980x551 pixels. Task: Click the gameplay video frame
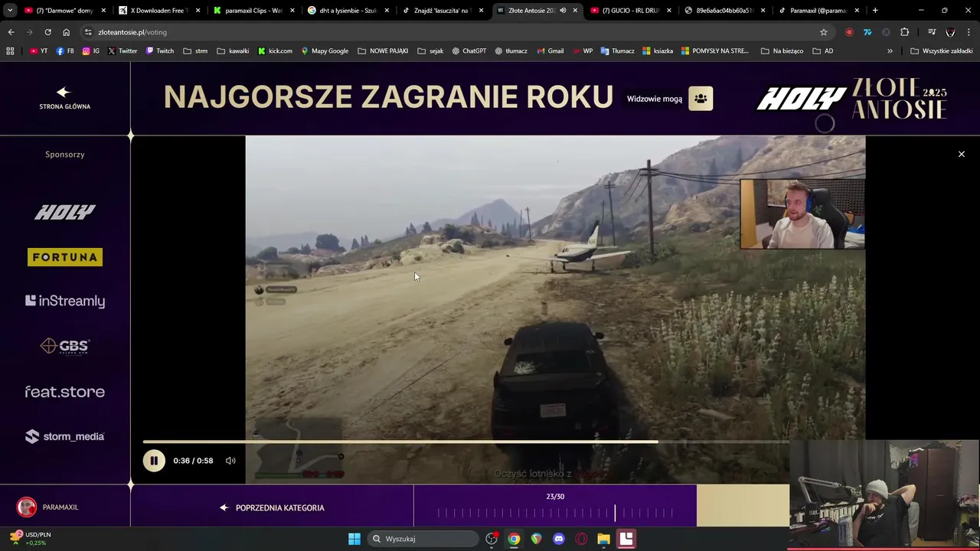point(555,309)
